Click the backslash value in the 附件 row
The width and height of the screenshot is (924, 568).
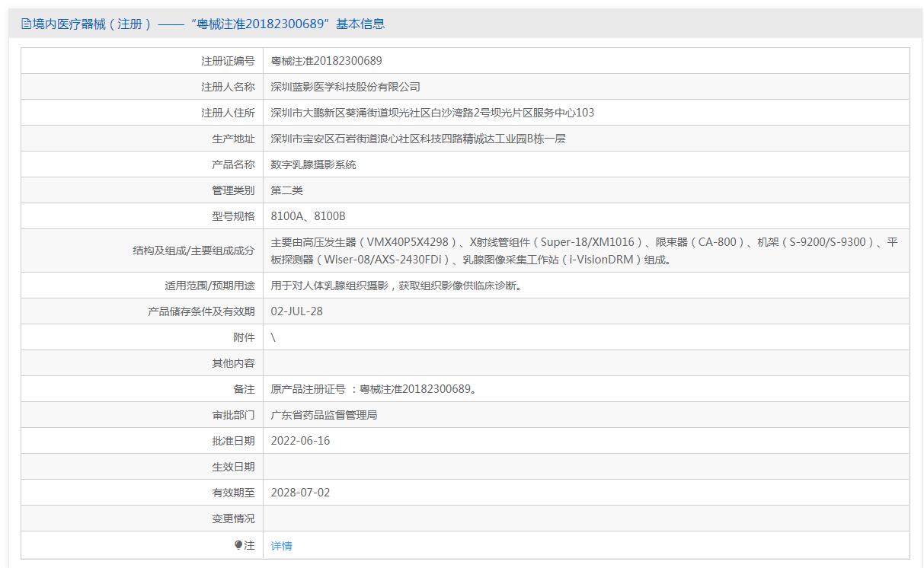(x=273, y=337)
